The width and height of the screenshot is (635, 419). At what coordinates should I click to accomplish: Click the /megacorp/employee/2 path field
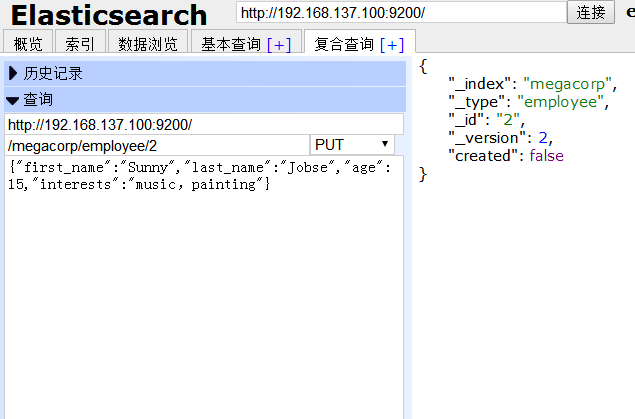tap(157, 145)
